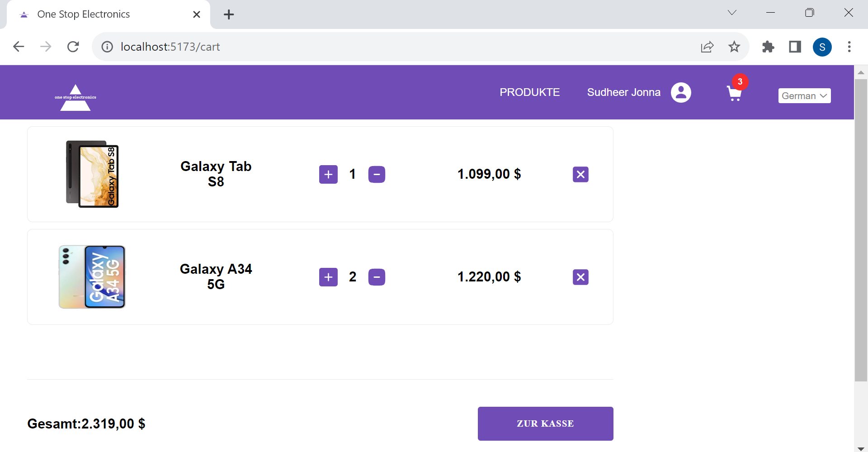Decrease Galaxy A34 5G quantity
The width and height of the screenshot is (868, 452).
377,277
